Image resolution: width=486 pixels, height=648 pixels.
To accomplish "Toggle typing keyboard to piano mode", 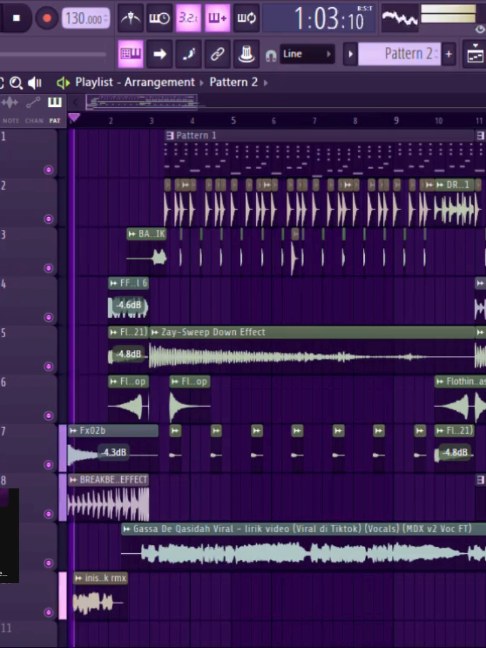I will [131, 54].
